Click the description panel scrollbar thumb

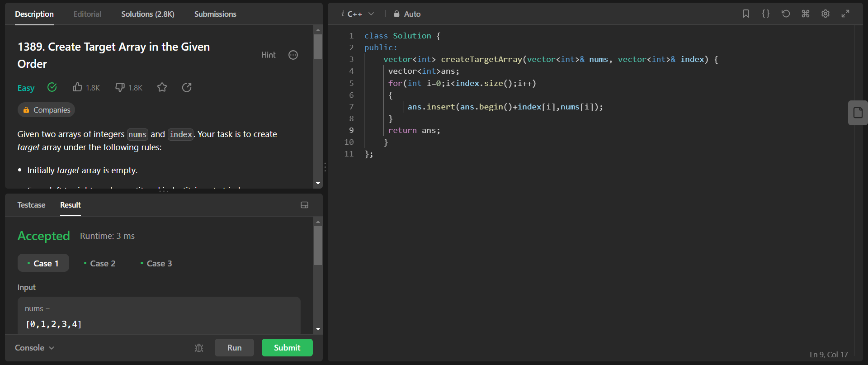(318, 47)
